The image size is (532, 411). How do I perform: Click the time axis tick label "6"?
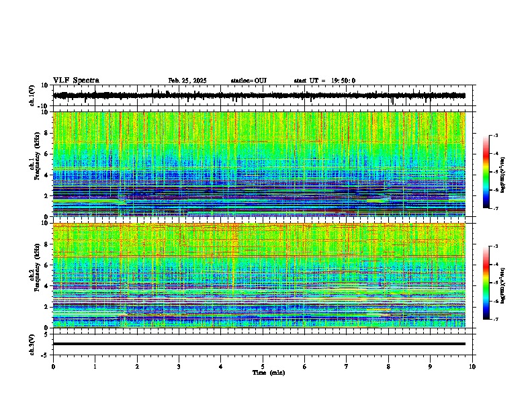click(305, 367)
